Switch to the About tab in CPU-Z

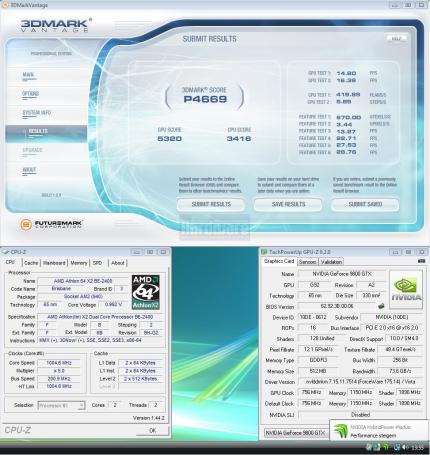[x=118, y=263]
